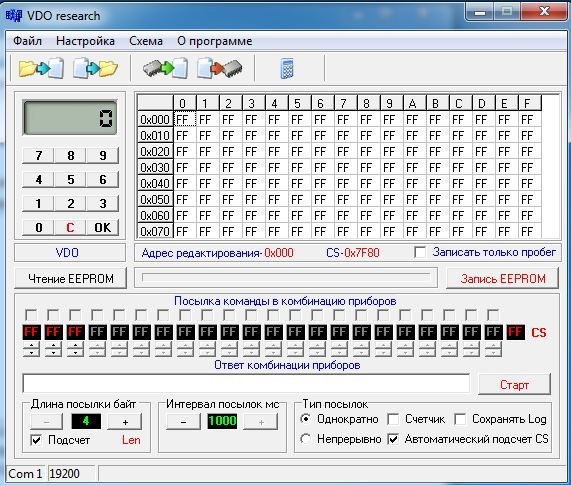Click the write to chip toolbar icon
571x485 pixels.
[x=220, y=68]
